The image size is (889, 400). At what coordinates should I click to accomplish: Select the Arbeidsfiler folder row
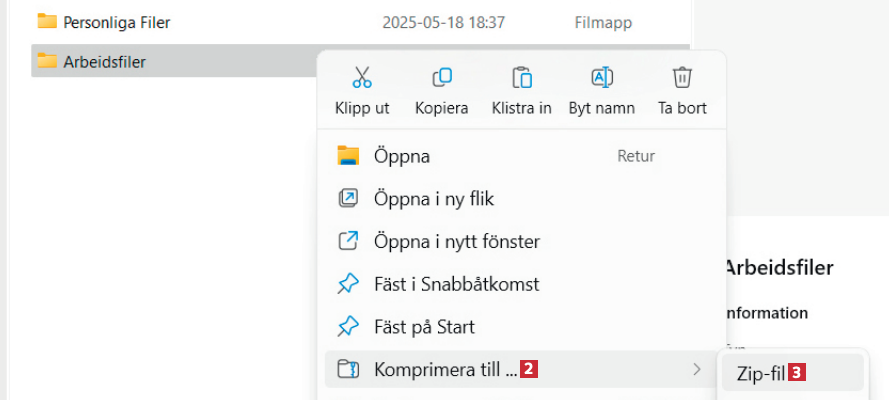tap(104, 62)
